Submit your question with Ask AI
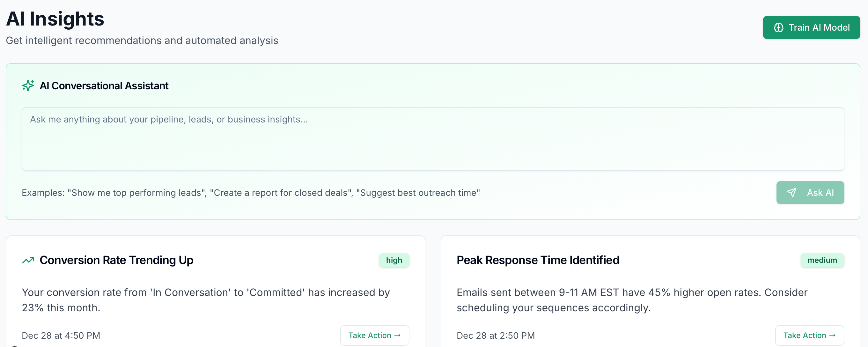The height and width of the screenshot is (347, 868). pos(810,193)
